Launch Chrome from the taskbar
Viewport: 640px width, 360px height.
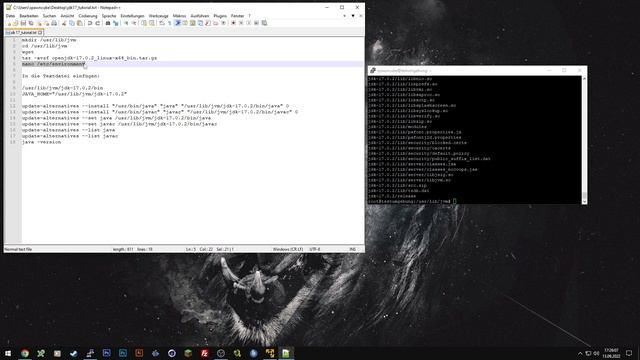(x=24, y=353)
